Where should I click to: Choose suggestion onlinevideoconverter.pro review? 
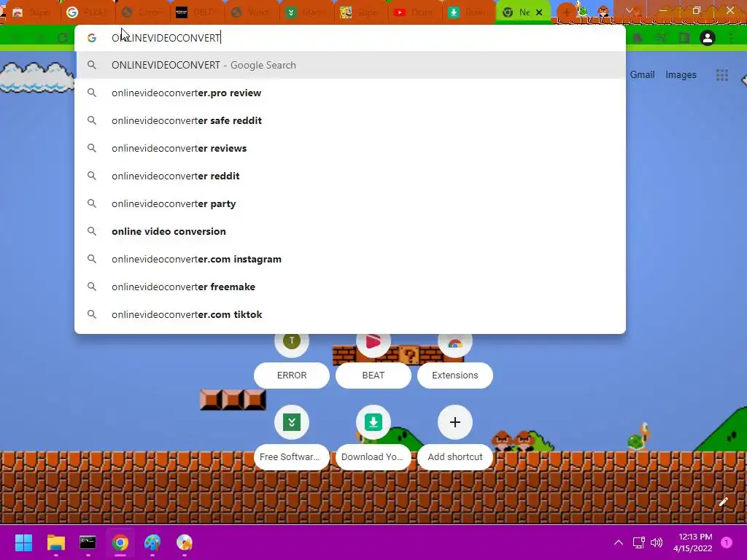(350, 93)
